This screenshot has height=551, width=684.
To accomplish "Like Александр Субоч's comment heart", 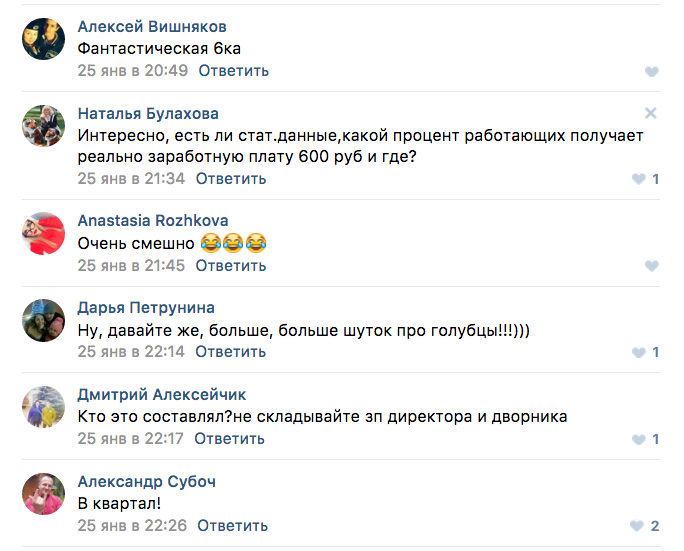I will 637,526.
